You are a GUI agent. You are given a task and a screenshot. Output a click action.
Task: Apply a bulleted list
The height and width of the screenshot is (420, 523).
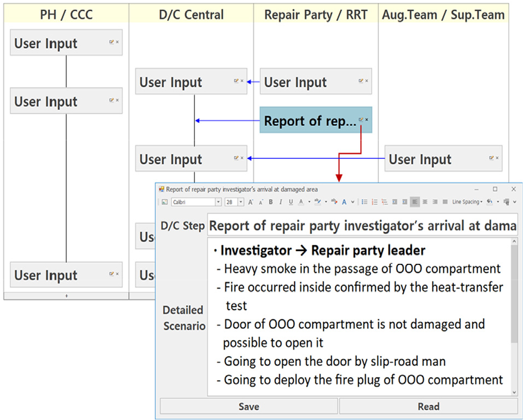pos(365,202)
